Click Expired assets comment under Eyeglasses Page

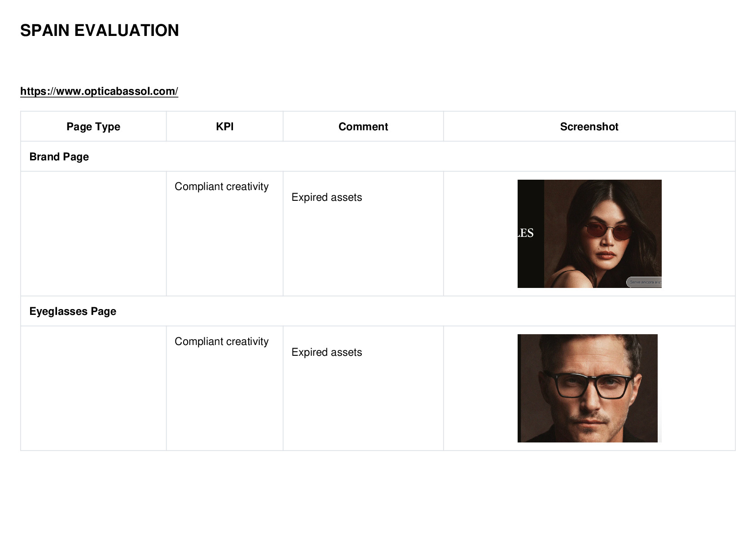coord(327,352)
